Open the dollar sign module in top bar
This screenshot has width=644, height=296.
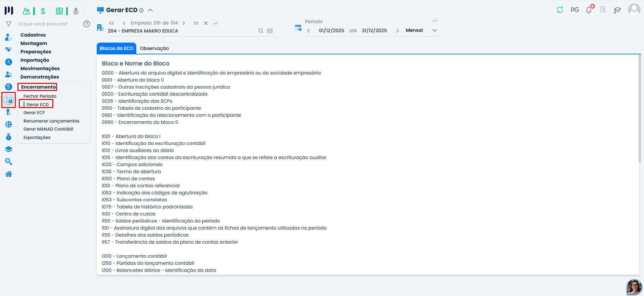43,11
